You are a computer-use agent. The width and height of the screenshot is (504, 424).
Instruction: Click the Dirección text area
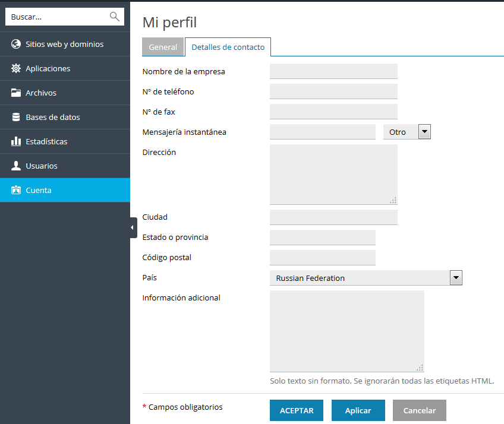tap(333, 175)
